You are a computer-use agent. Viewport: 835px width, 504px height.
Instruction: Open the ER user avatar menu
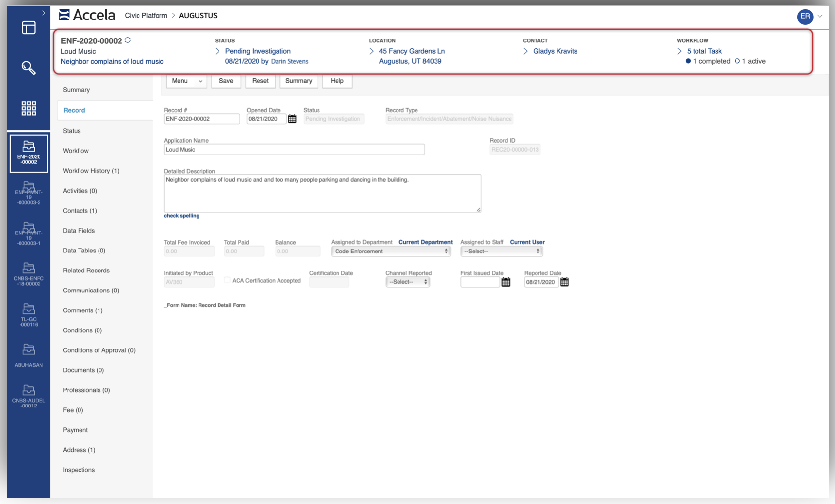pyautogui.click(x=805, y=16)
